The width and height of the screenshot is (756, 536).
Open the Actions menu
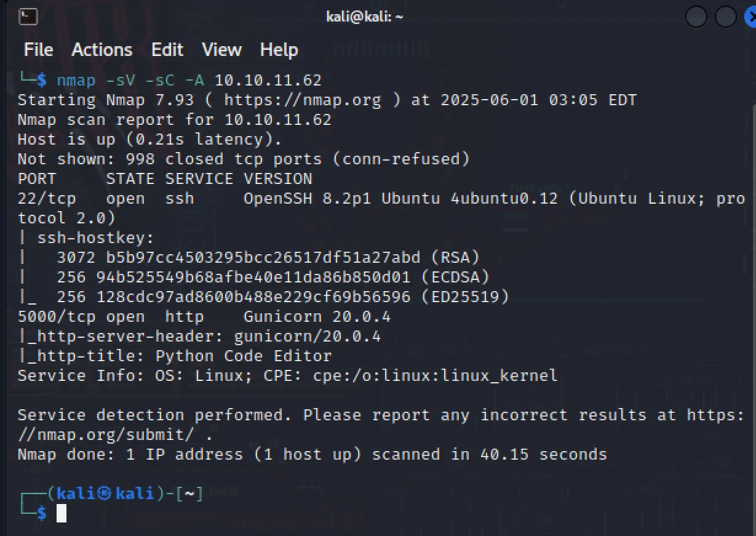pos(101,50)
